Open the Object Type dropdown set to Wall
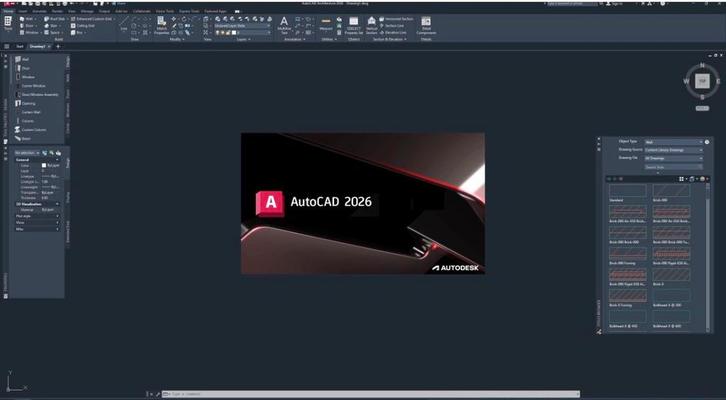This screenshot has width=726, height=400. [x=673, y=142]
